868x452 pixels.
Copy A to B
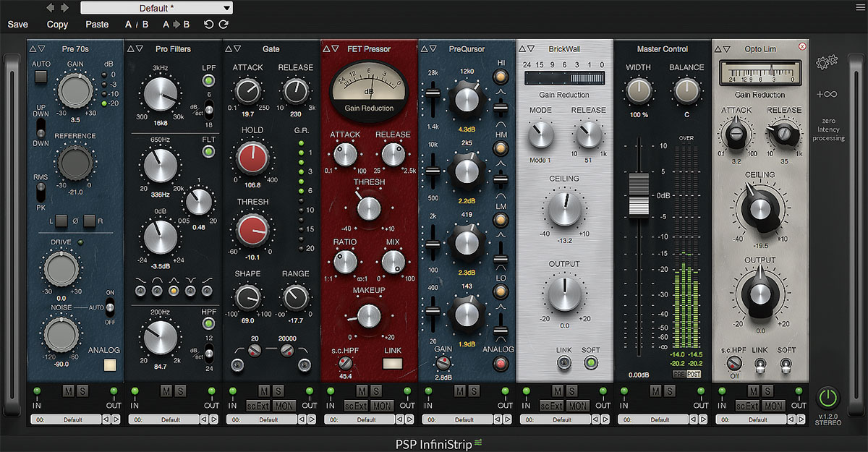click(x=176, y=24)
